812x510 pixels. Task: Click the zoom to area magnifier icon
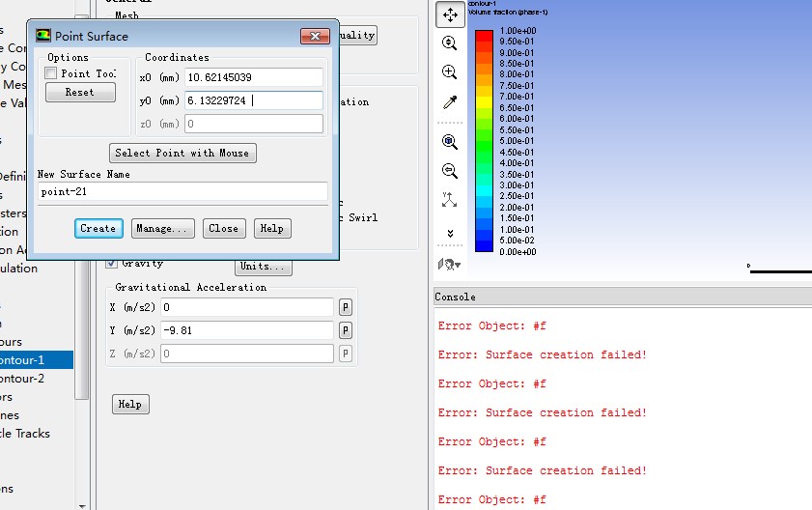(x=449, y=43)
